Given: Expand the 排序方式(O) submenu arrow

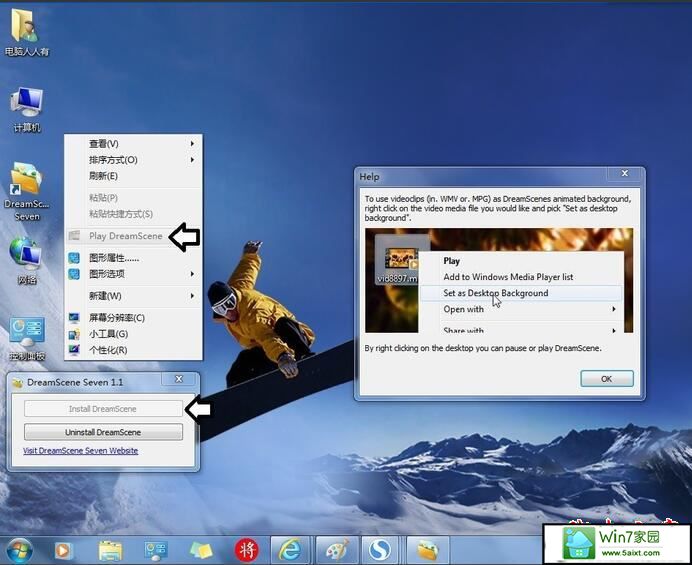Looking at the screenshot, I should [x=192, y=160].
